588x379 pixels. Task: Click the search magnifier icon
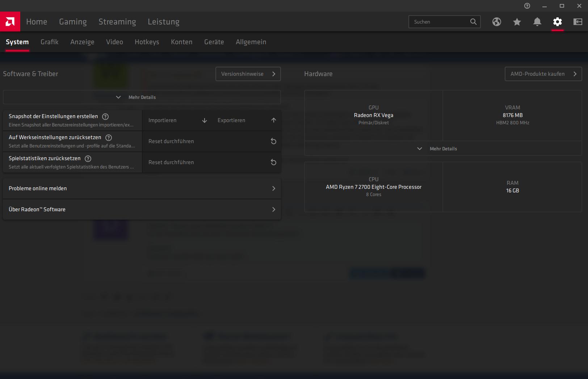click(473, 22)
